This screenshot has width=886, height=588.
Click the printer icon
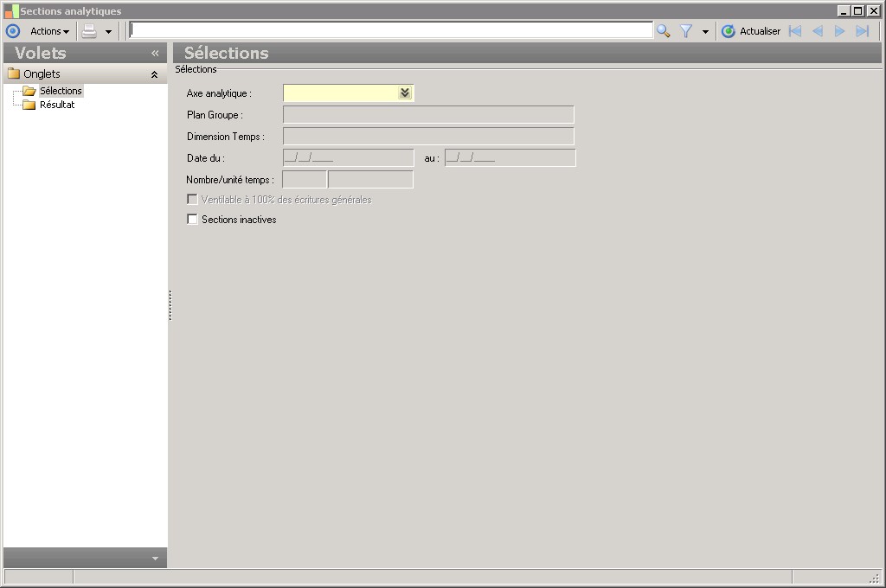coord(89,31)
